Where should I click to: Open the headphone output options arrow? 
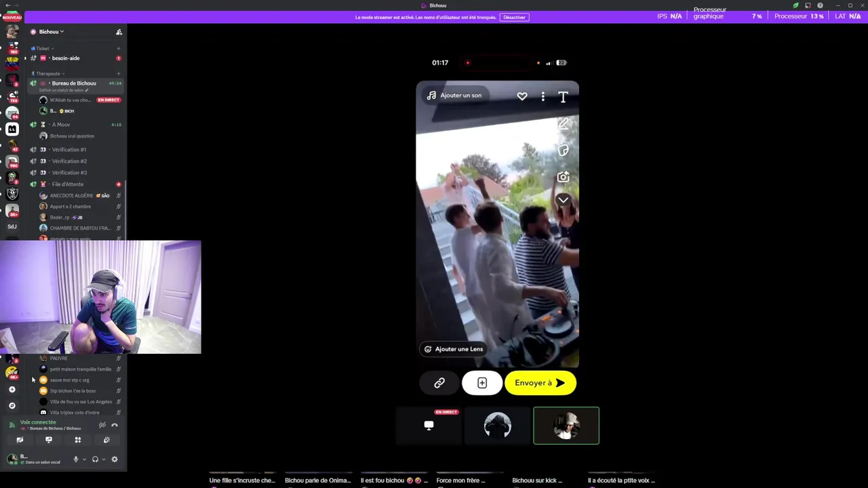[103, 460]
